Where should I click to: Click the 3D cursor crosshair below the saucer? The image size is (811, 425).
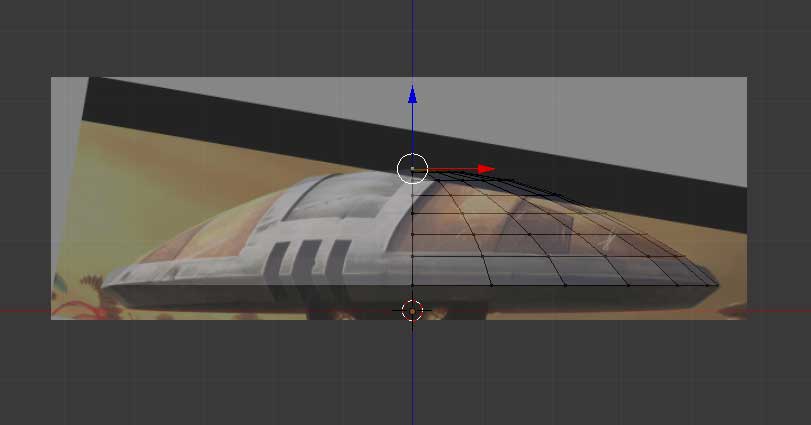412,311
